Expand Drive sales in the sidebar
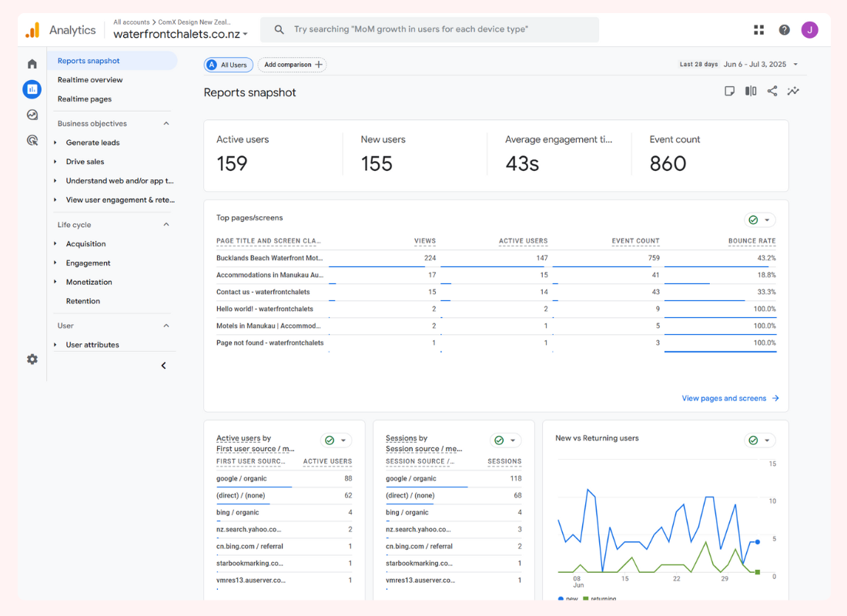847x616 pixels. 55,162
